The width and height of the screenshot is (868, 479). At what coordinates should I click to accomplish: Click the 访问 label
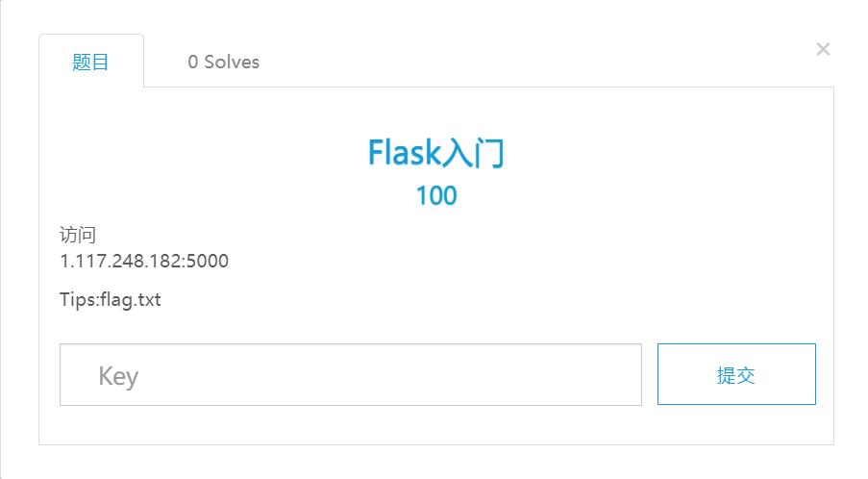tap(78, 237)
